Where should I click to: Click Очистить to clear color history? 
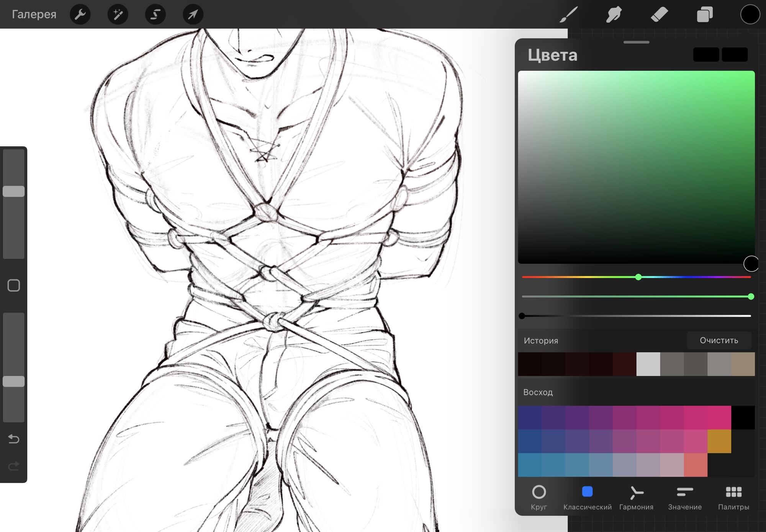719,340
